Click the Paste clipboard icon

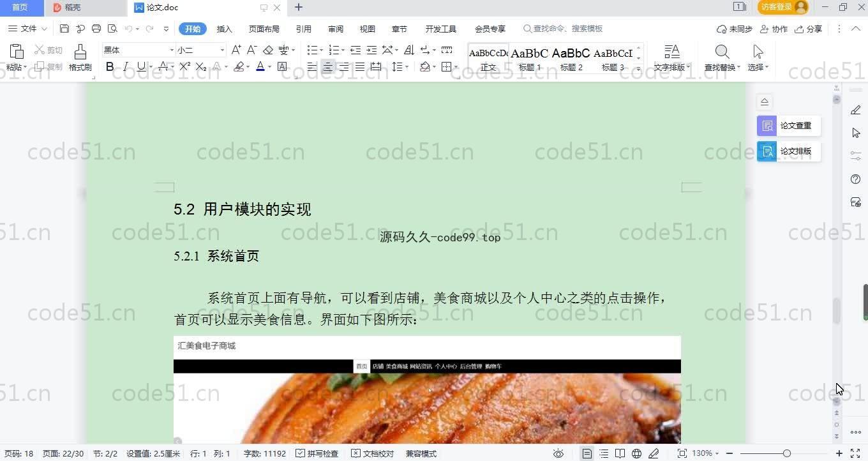pyautogui.click(x=17, y=52)
